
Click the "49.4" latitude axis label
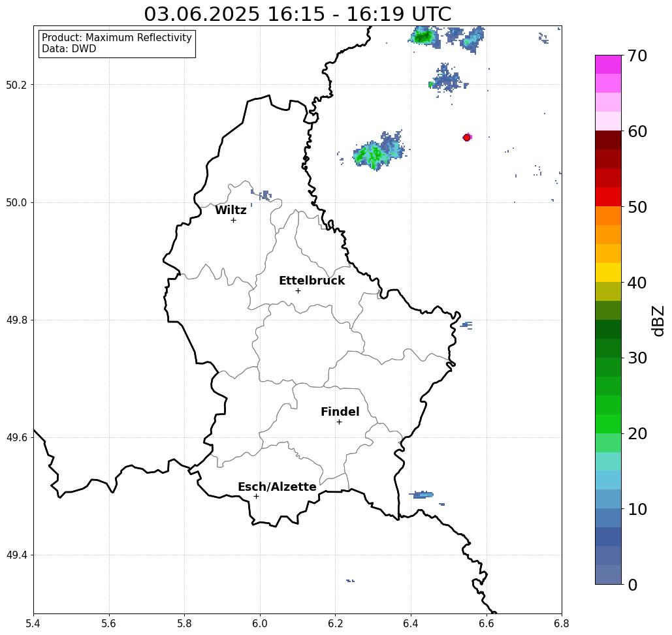point(16,555)
